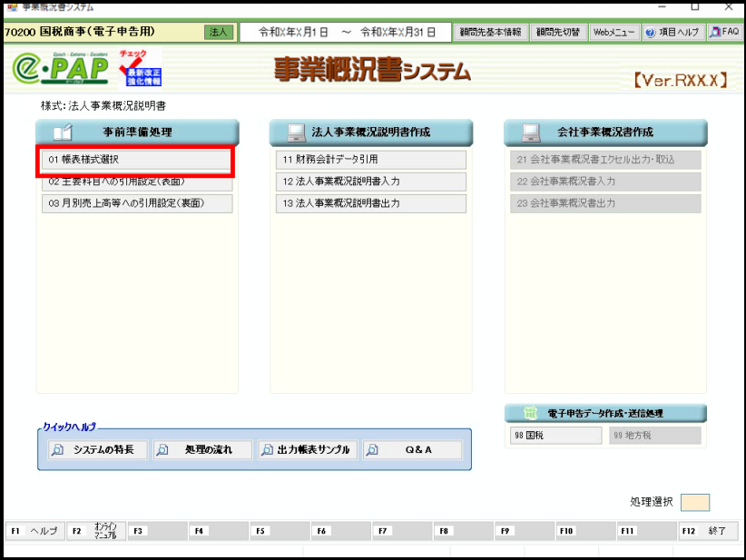Open 項目ヘルプ with the question mark icon
This screenshot has width=746, height=560.
coord(672,32)
